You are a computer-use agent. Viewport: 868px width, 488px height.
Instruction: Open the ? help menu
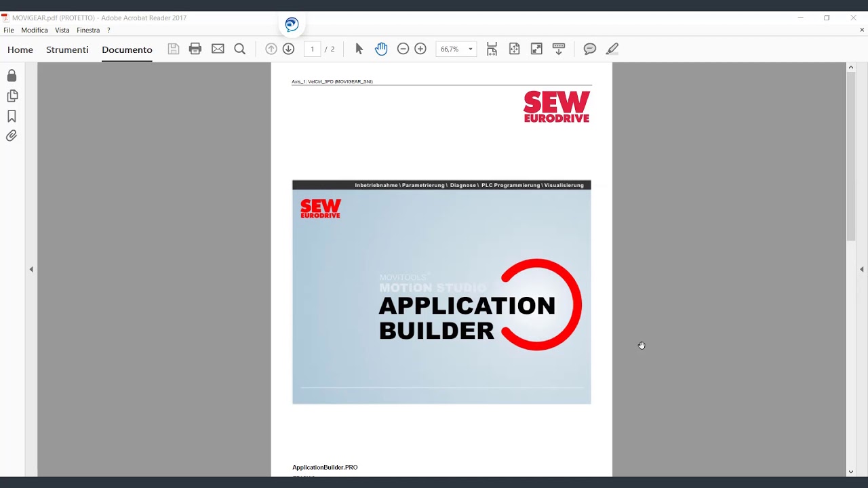click(108, 30)
